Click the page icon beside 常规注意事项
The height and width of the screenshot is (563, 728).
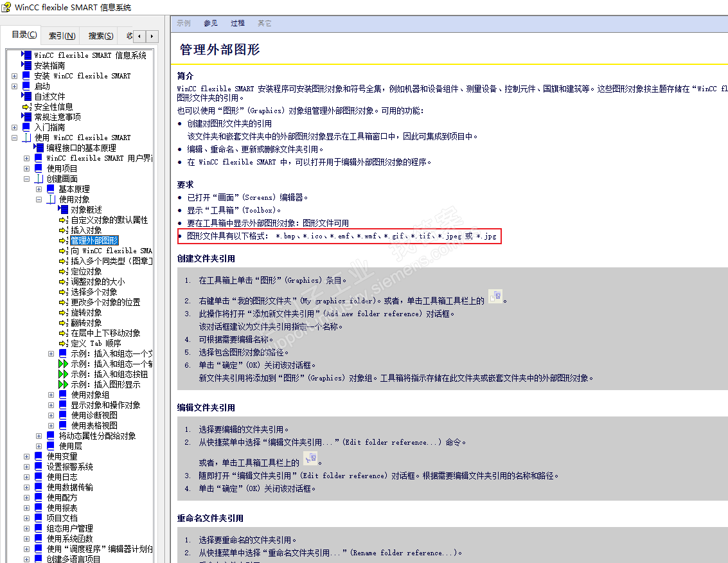pyautogui.click(x=26, y=116)
